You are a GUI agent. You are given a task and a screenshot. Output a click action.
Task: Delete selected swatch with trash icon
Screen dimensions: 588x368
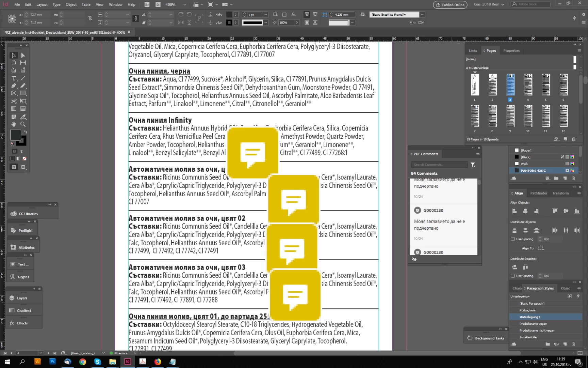(x=573, y=178)
